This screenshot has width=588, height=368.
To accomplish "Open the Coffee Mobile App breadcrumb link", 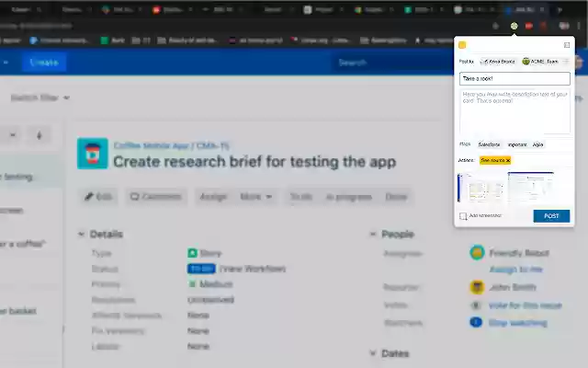I will [x=151, y=145].
